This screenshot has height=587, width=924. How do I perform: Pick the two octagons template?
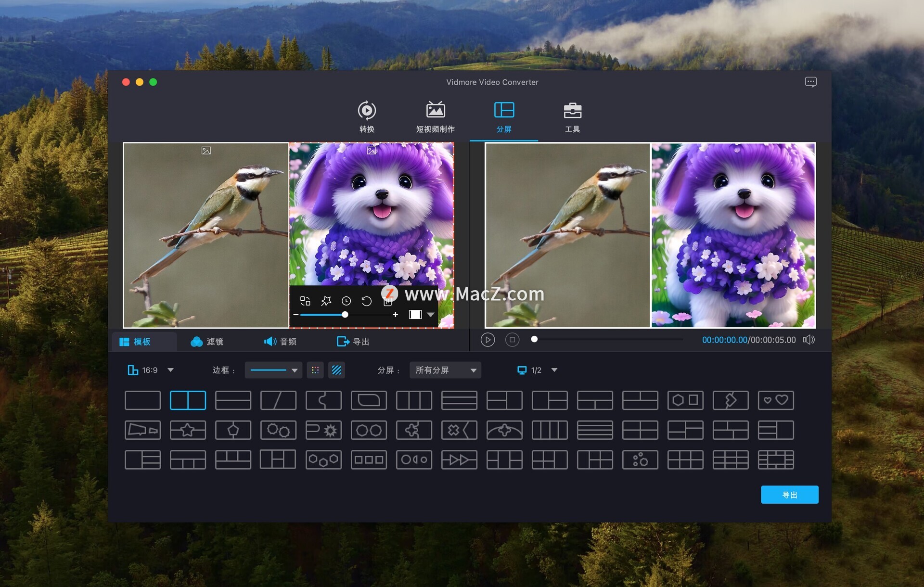(369, 430)
